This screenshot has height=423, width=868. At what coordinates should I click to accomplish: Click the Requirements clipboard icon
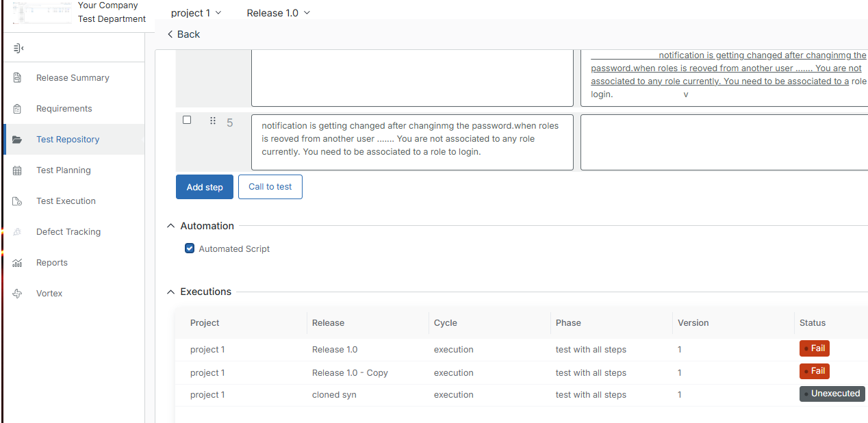point(18,109)
